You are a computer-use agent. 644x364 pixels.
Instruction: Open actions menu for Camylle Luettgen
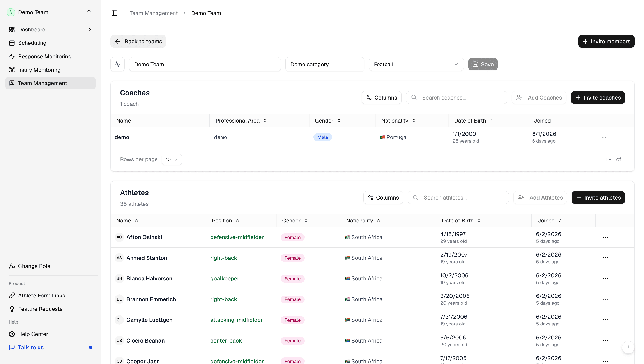(605, 320)
